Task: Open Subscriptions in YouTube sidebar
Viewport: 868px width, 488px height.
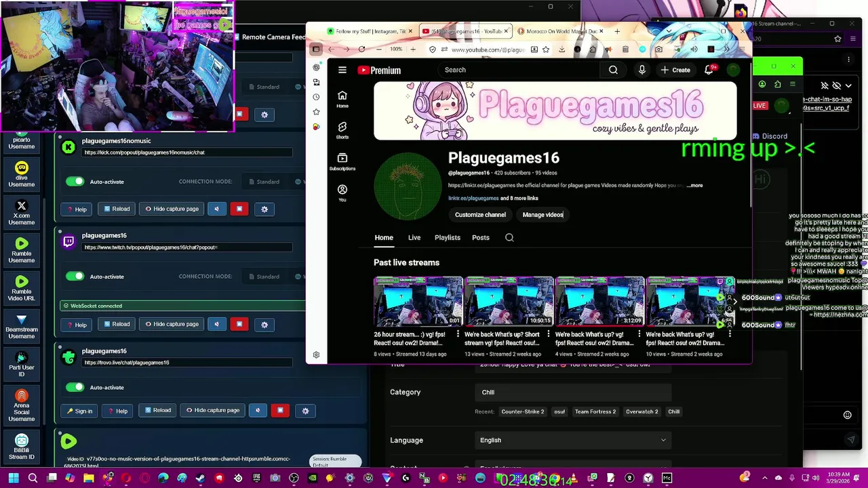Action: 342,161
